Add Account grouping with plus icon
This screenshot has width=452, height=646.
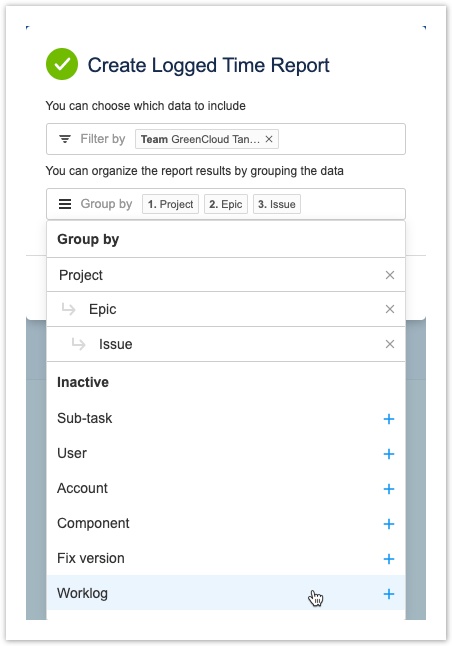(389, 489)
